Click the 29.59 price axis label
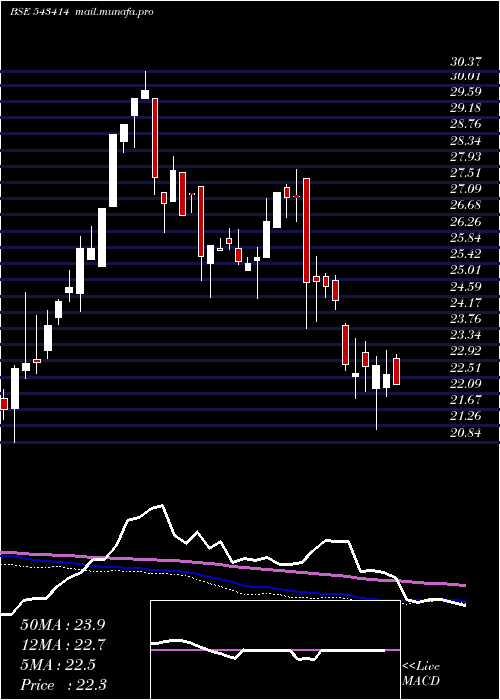Image resolution: width=500 pixels, height=700 pixels. coord(465,92)
